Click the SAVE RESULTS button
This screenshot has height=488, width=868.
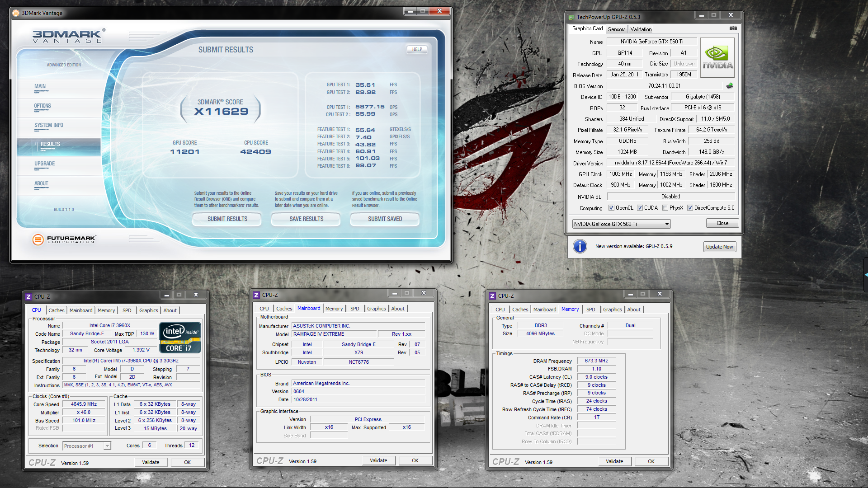[307, 219]
